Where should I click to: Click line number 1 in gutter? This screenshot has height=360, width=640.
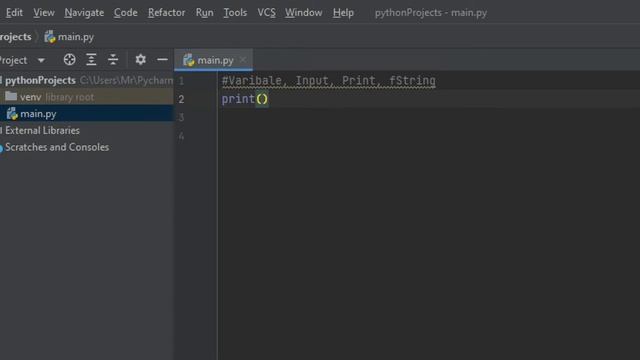[x=181, y=81]
